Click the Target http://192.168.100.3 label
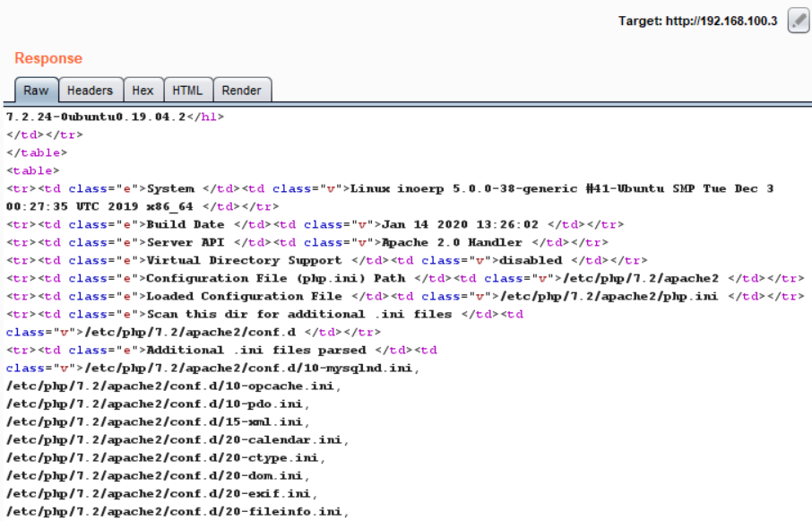 697,22
